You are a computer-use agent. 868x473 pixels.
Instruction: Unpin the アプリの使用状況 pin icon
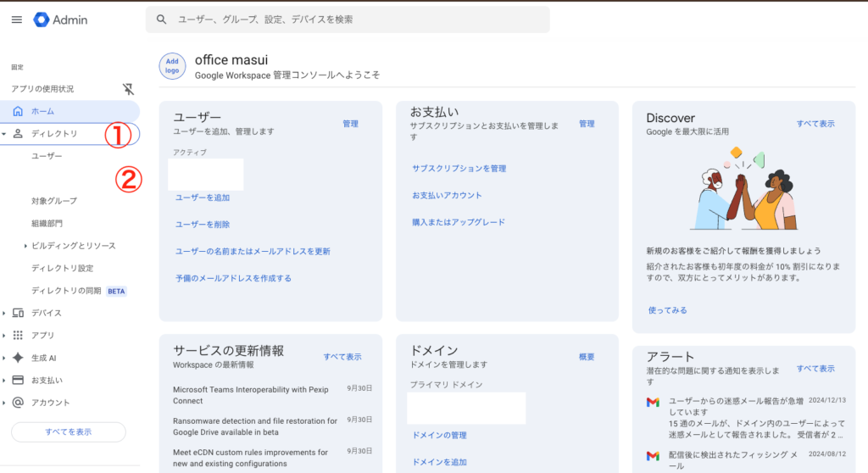pyautogui.click(x=128, y=89)
